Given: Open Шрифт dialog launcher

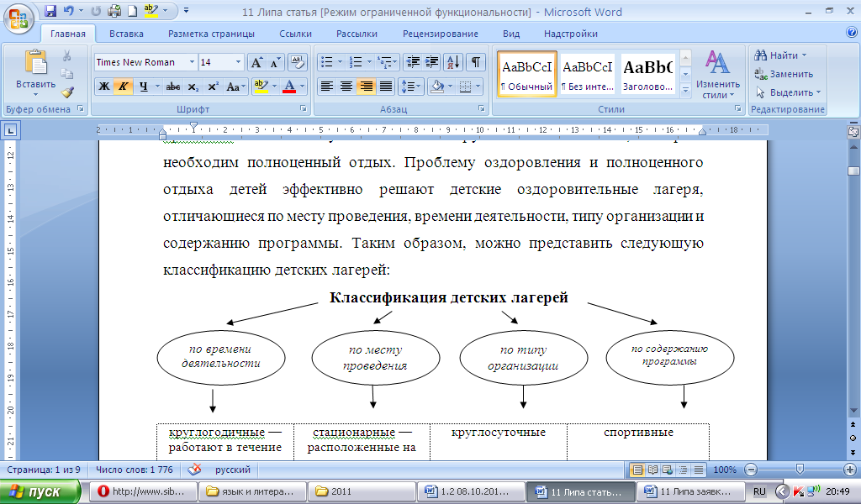Looking at the screenshot, I should point(303,108).
